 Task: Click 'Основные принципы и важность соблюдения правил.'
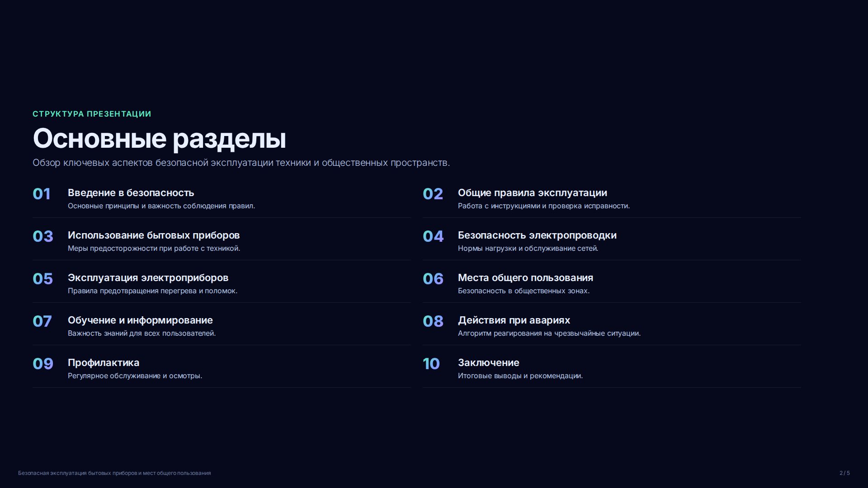(x=161, y=206)
